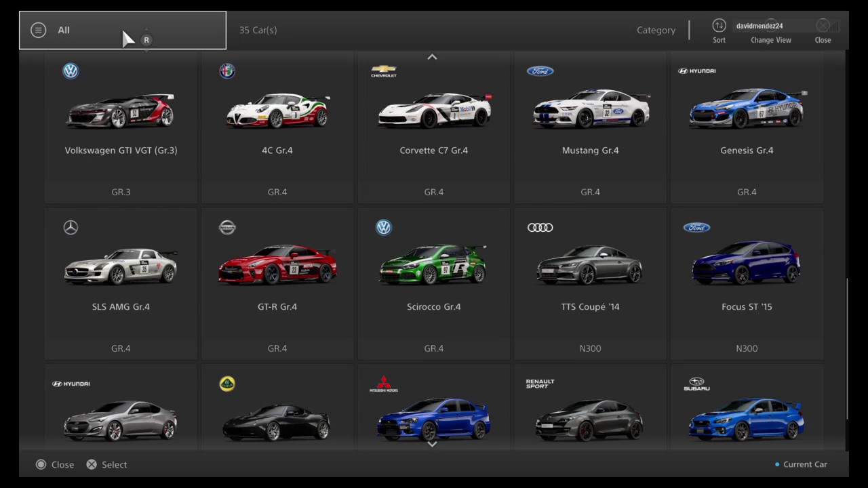Click the N300 label under Focus ST
Screen dimensions: 868x488
click(x=747, y=348)
